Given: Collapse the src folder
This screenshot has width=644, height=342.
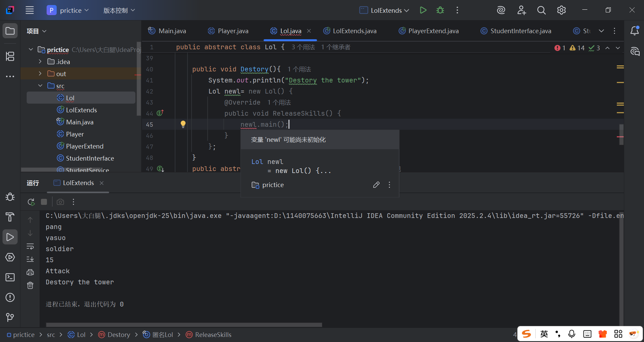Looking at the screenshot, I should pos(40,85).
